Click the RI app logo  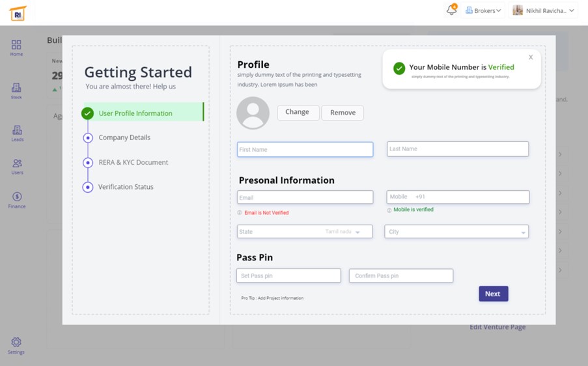point(18,12)
